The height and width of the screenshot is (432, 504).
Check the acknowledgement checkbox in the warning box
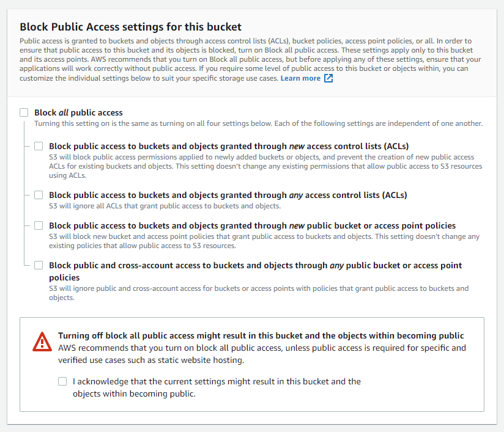[x=62, y=381]
